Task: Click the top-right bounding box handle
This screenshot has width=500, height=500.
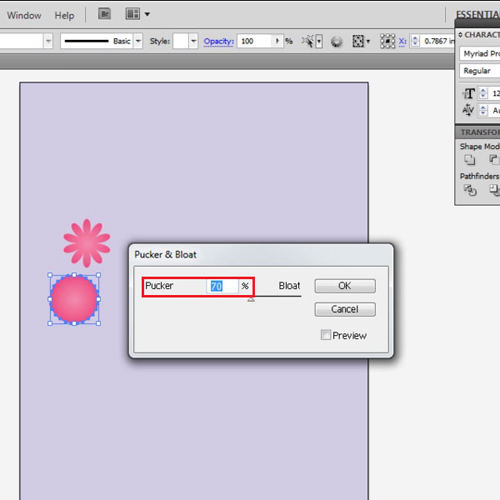Action: click(99, 275)
